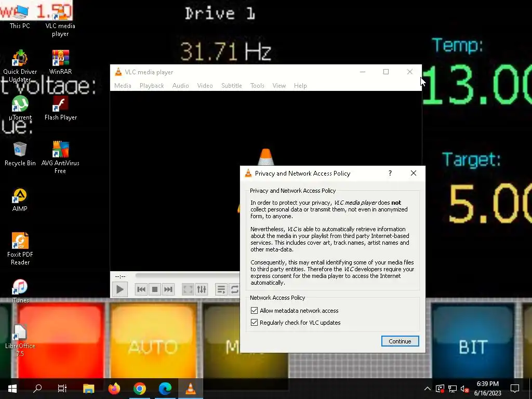Select the AIMP desktop icon
The height and width of the screenshot is (399, 532).
(20, 200)
